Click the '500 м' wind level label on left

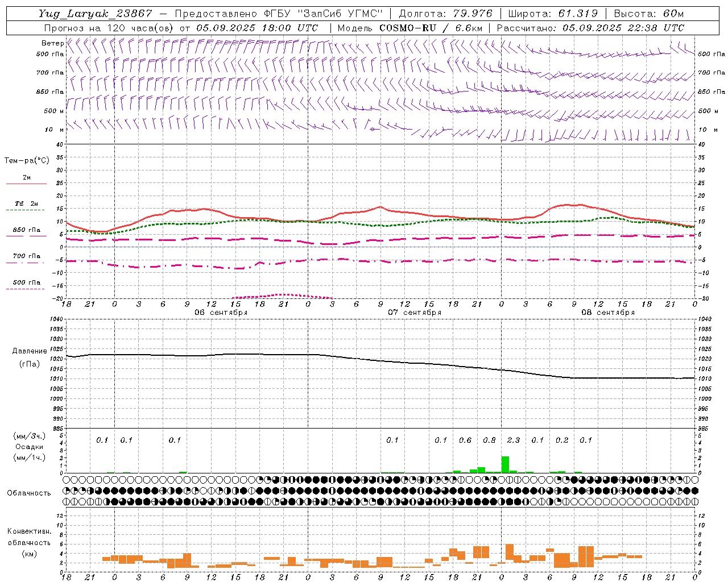click(55, 111)
